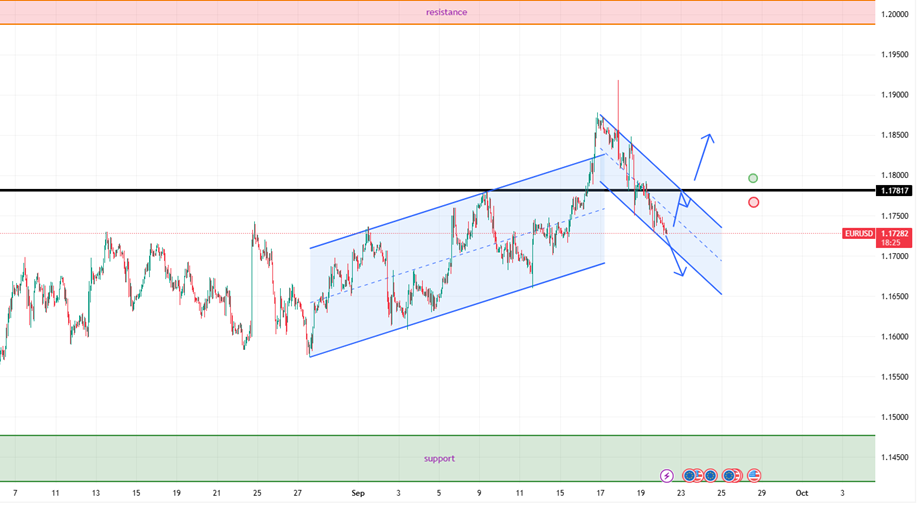Image resolution: width=922 pixels, height=505 pixels.
Task: Click the 1.19500 price axis label
Action: (894, 55)
